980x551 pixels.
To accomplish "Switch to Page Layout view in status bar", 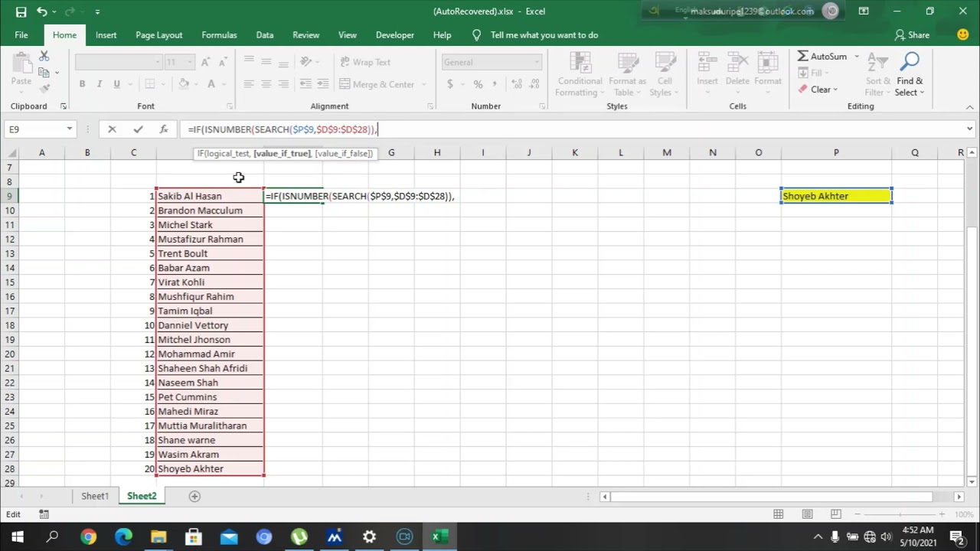I will pos(808,514).
